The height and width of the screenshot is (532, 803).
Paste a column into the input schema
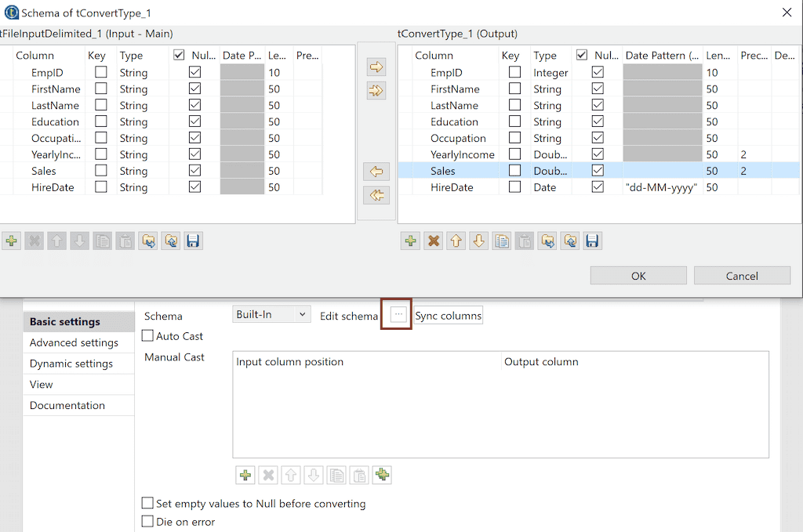[125, 241]
